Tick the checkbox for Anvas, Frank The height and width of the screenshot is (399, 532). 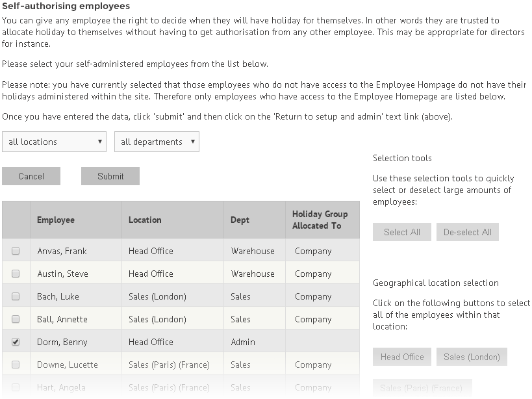pyautogui.click(x=16, y=251)
